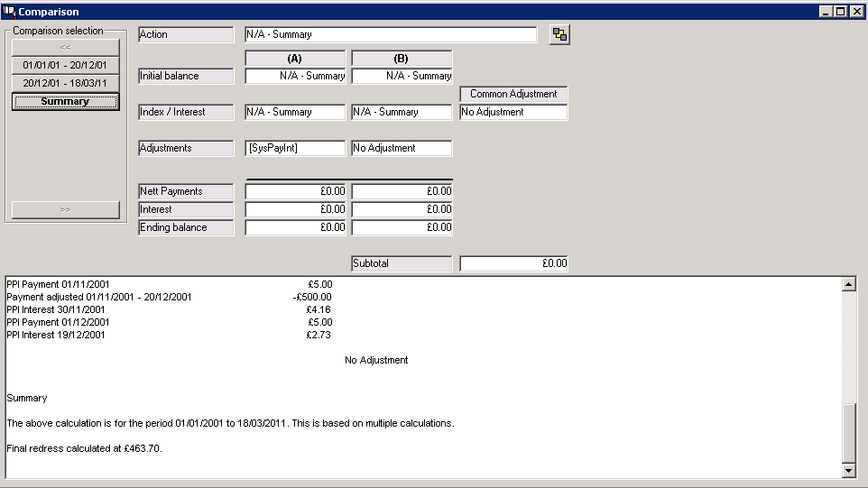Choose the Summary comparison button

65,101
